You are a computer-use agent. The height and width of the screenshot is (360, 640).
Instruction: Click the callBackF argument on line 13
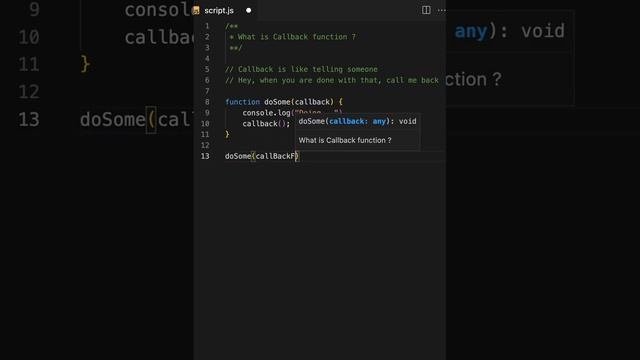click(x=275, y=156)
